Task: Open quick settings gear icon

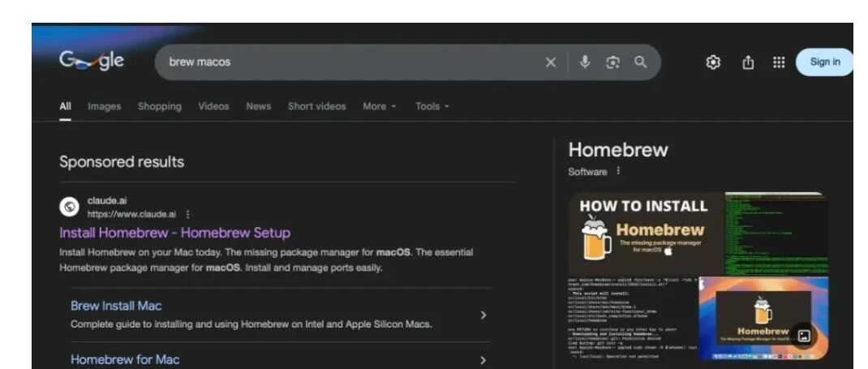Action: 713,62
